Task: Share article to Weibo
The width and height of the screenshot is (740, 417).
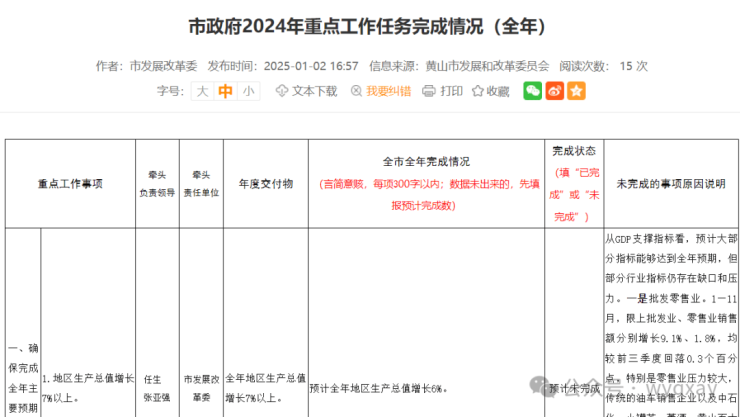Action: (555, 91)
